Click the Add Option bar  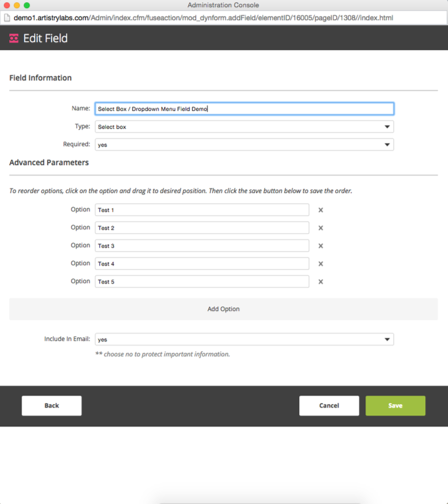tap(224, 309)
